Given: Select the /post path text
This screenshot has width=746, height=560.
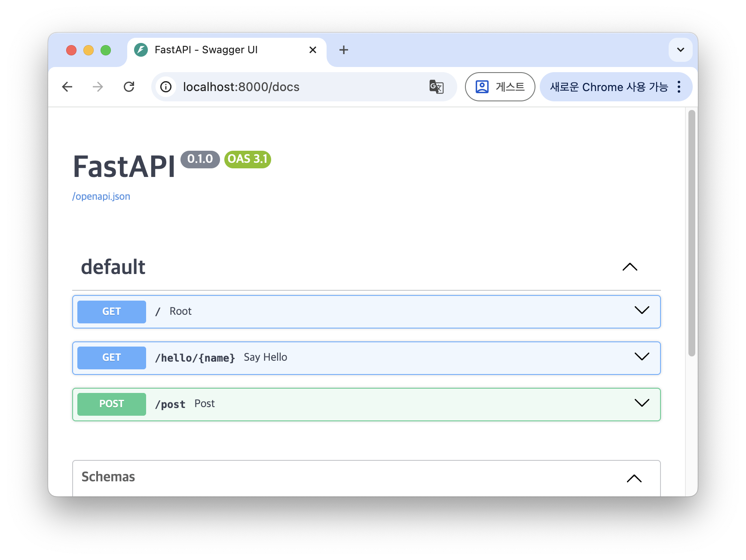Looking at the screenshot, I should (x=170, y=404).
